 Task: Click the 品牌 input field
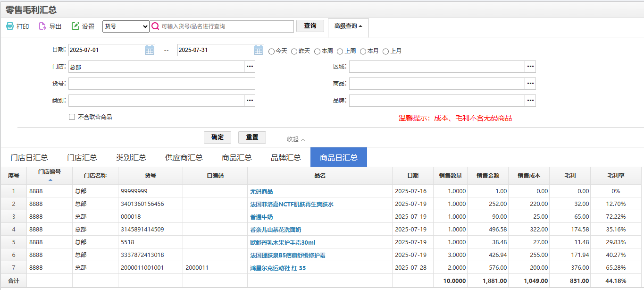(x=437, y=101)
